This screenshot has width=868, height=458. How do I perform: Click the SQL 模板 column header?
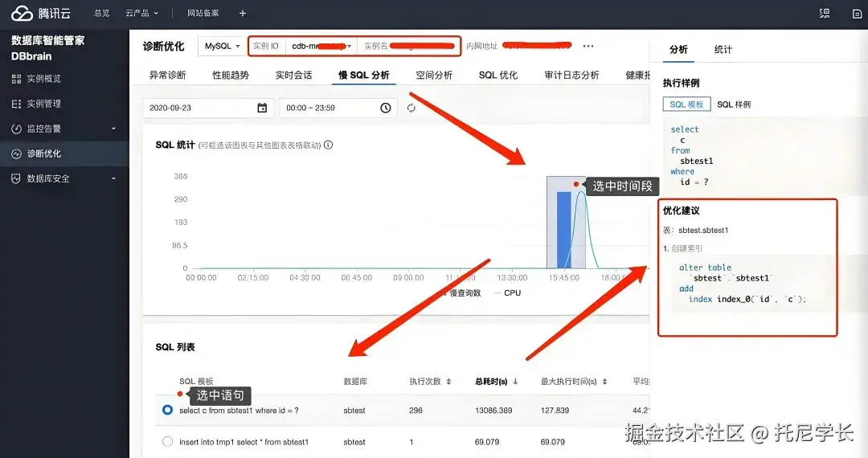click(196, 381)
